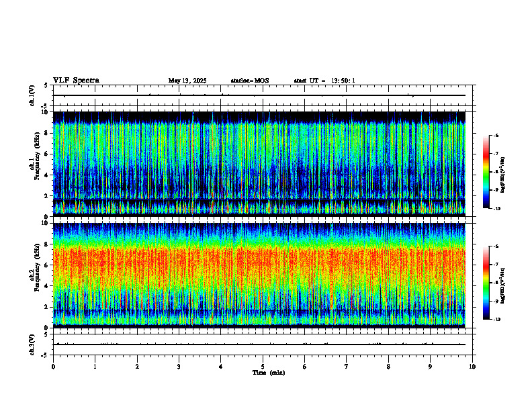Click the "Time (min)" axis label
The image size is (532, 411).
point(269,373)
